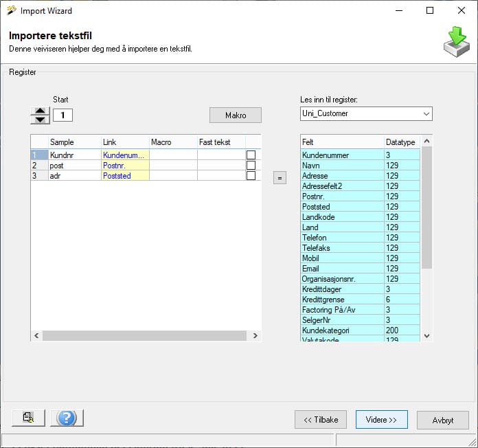Viewport: 478px width, 448px height.
Task: Click the preview document icon button
Action: pyautogui.click(x=28, y=418)
